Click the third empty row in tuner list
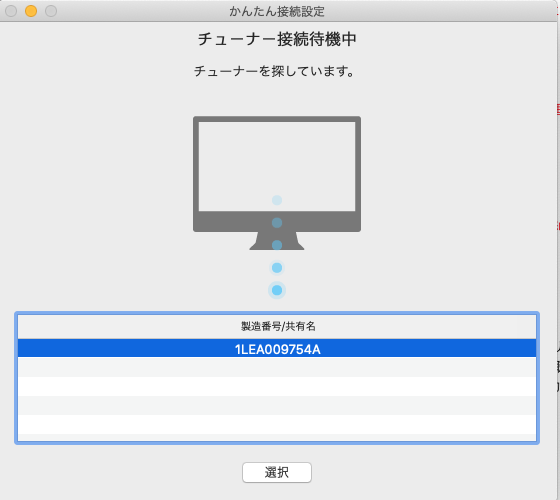The height and width of the screenshot is (500, 560). (x=277, y=405)
